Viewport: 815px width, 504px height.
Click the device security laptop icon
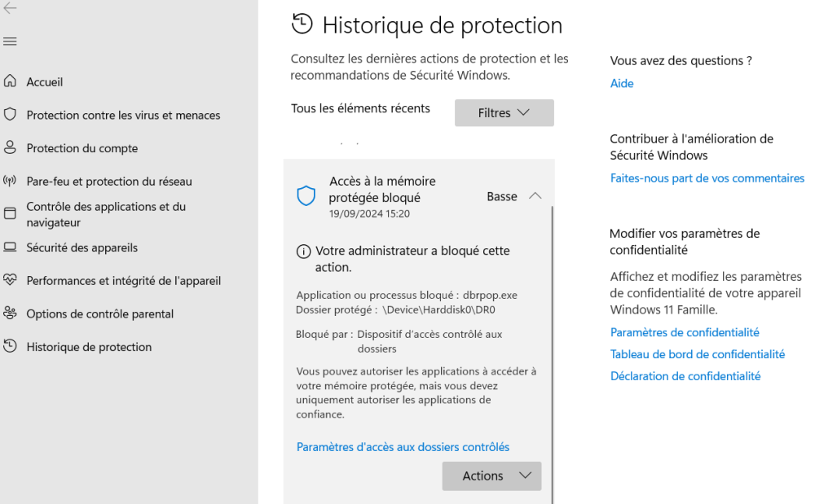tap(10, 248)
